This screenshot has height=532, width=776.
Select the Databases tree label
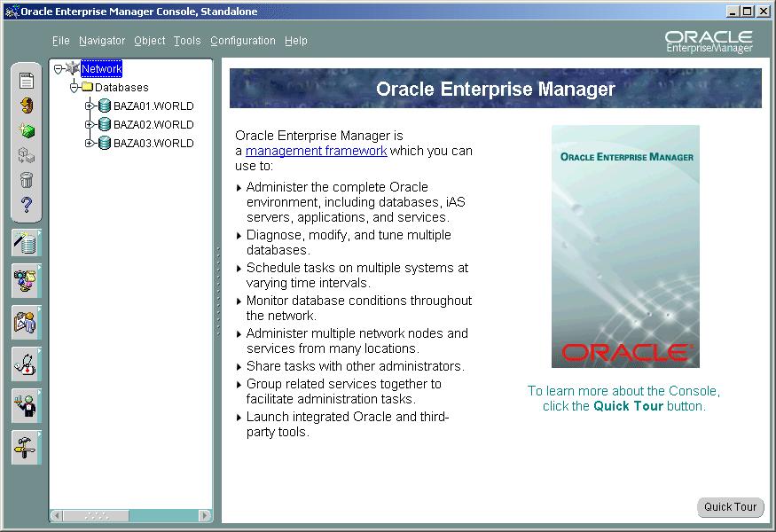(x=121, y=88)
